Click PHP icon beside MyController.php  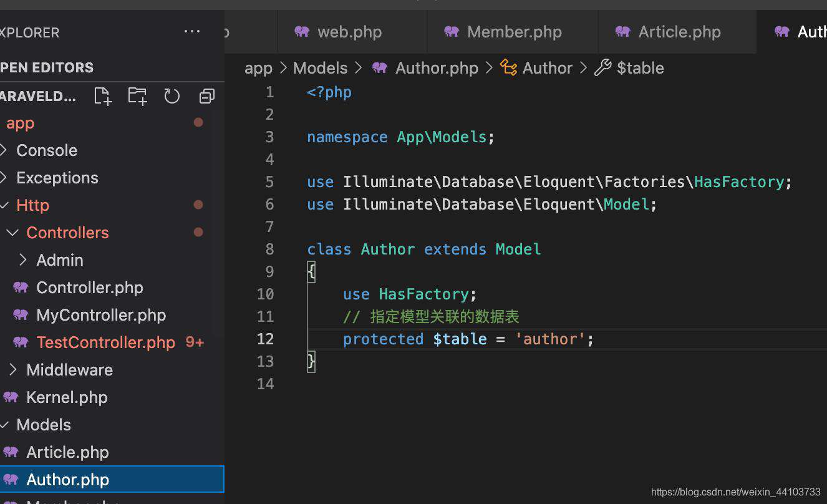pos(21,315)
